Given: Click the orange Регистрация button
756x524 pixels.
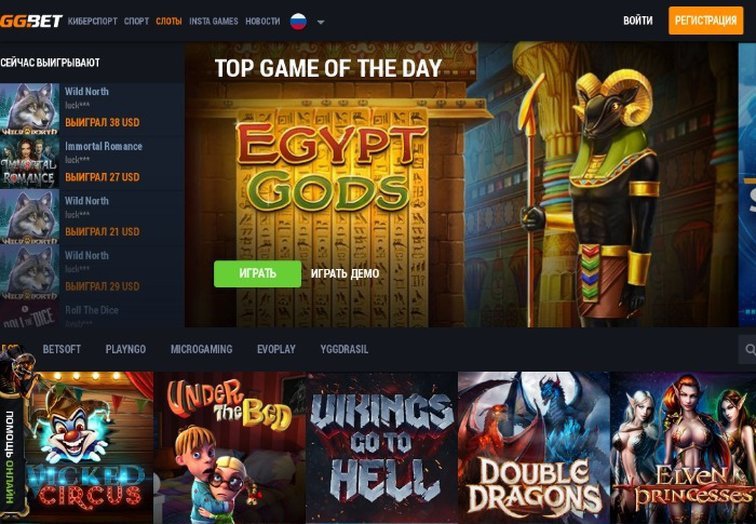Looking at the screenshot, I should point(706,21).
